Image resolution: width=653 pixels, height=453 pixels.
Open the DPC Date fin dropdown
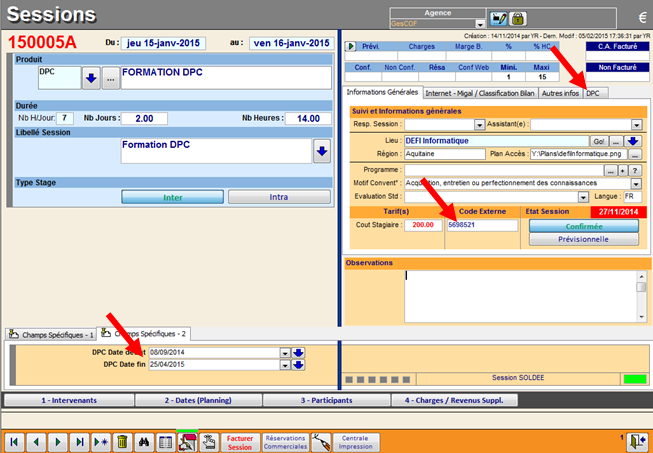tap(285, 364)
